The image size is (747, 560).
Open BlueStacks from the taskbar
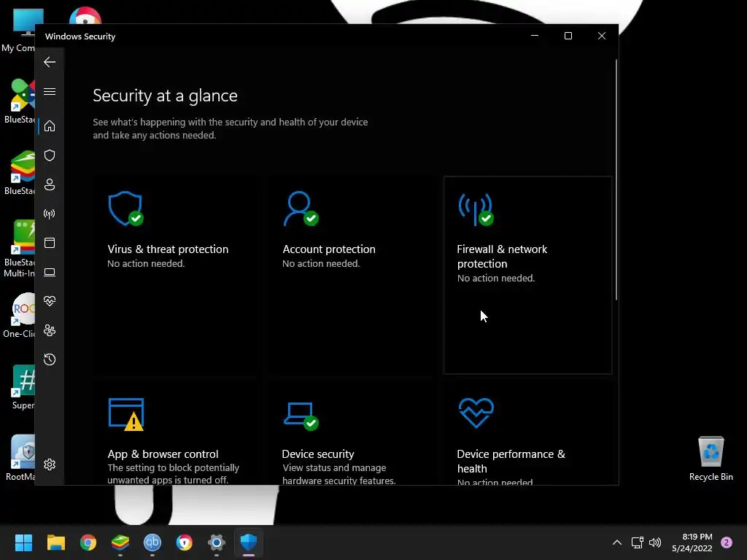tap(120, 542)
